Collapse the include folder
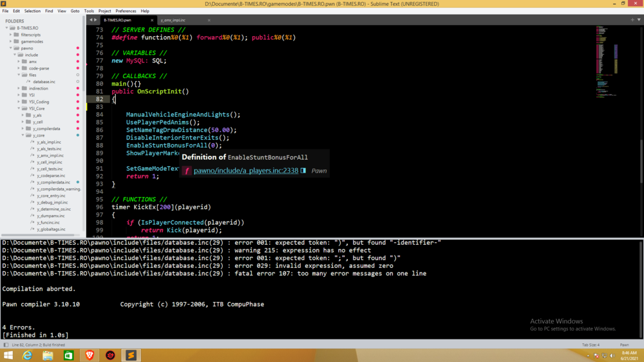The width and height of the screenshot is (644, 362). tap(15, 55)
